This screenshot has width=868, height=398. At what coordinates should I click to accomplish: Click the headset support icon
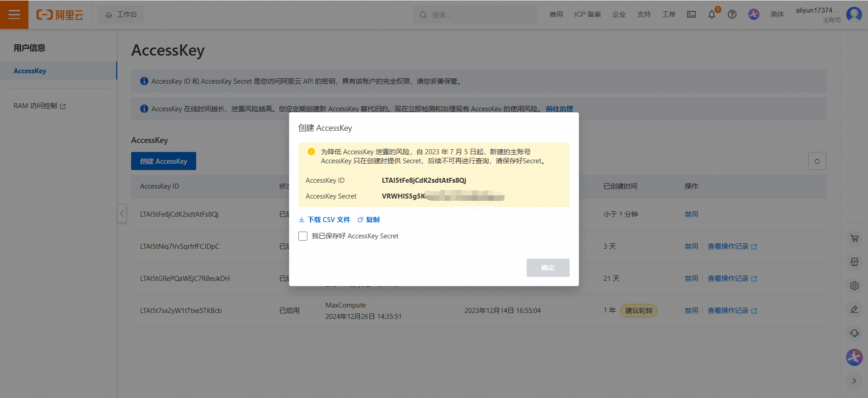854,333
